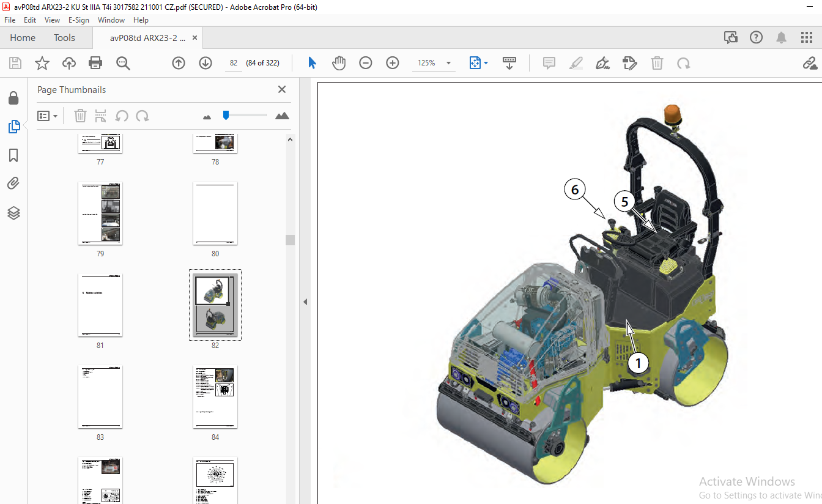
Task: Save the file with the floppy disk icon
Action: pos(15,63)
